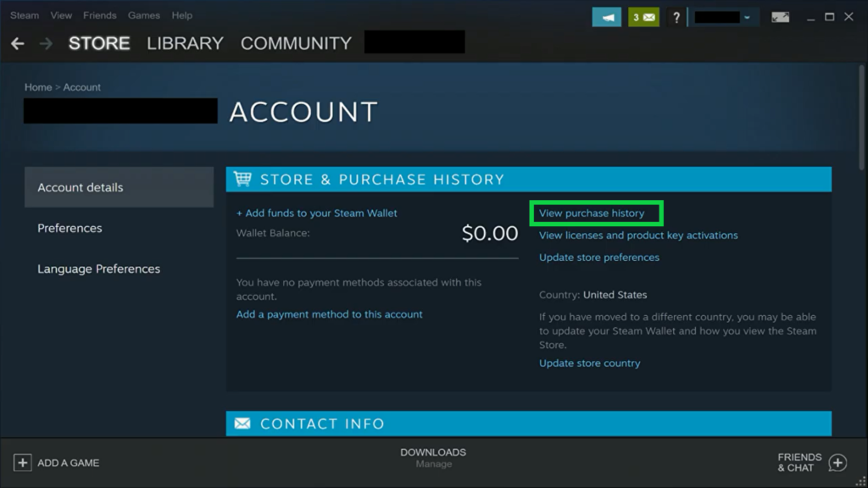Select Language Preferences in the sidebar
The image size is (868, 488).
(98, 269)
